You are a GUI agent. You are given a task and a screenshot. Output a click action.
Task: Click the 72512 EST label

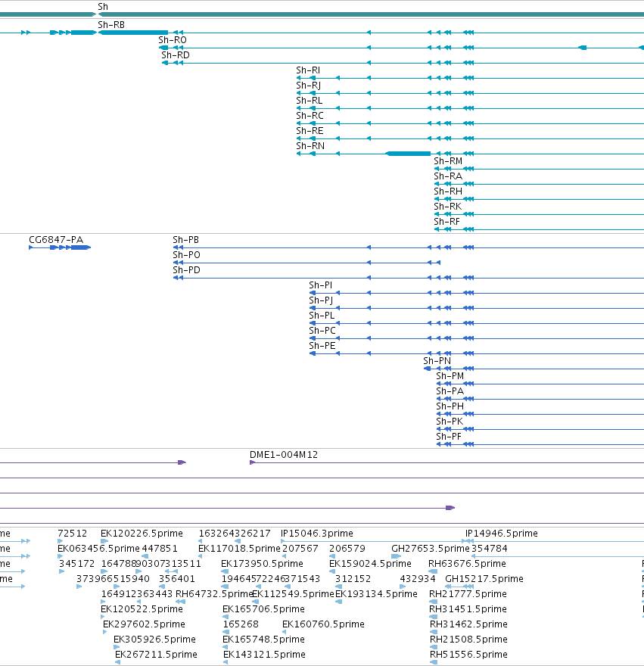point(72,534)
